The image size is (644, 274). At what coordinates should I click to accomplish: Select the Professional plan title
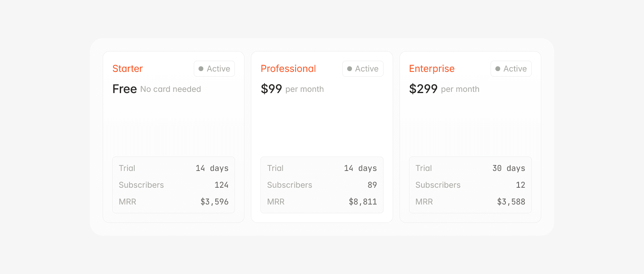[288, 68]
